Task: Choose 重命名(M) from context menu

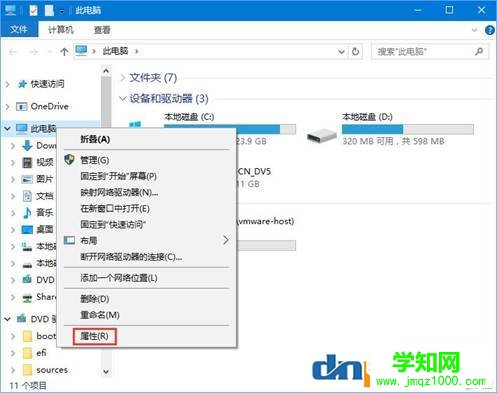Action: (100, 315)
